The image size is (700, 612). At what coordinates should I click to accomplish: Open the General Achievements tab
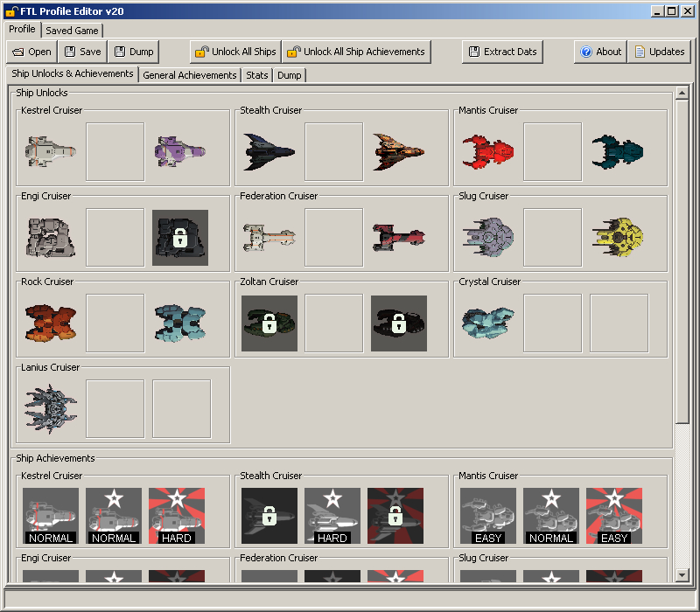pyautogui.click(x=190, y=75)
